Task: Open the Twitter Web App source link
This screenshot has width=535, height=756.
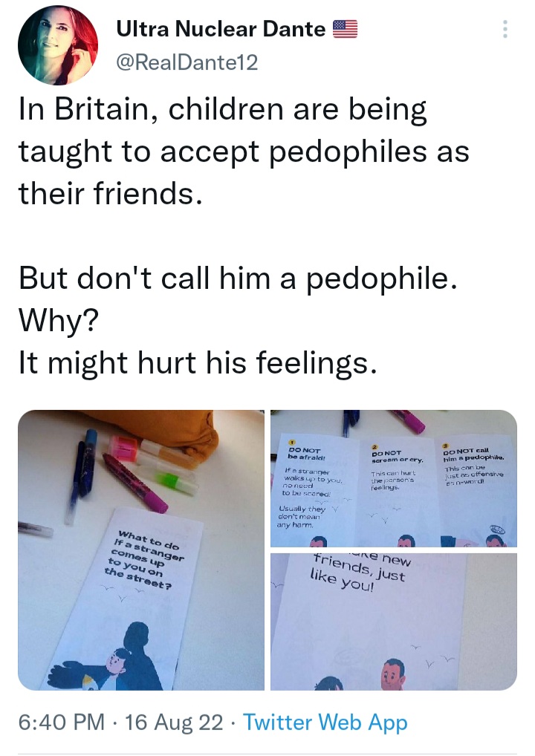Action: pos(325,723)
